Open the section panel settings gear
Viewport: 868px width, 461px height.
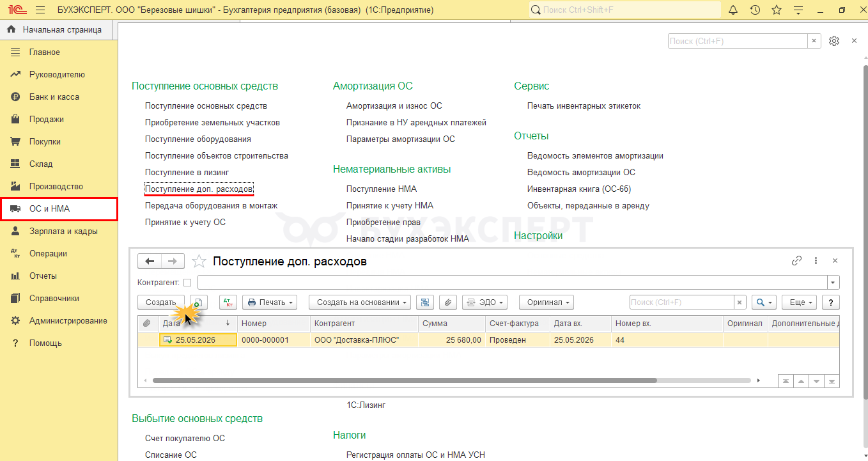(834, 41)
